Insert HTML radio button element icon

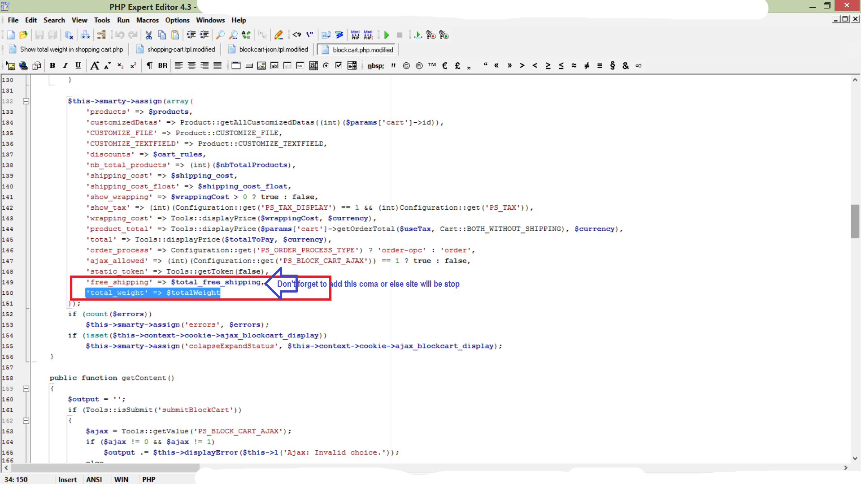pyautogui.click(x=326, y=65)
